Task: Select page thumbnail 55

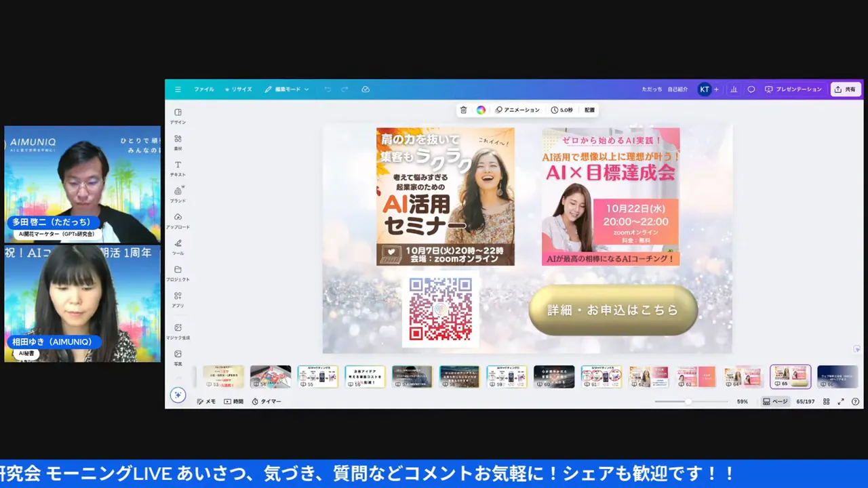Action: [317, 377]
